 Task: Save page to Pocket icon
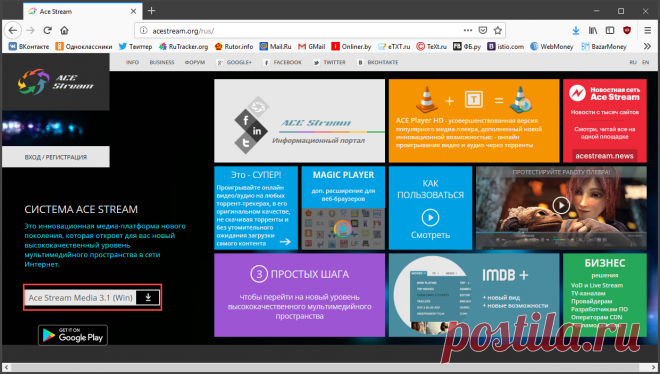483,30
